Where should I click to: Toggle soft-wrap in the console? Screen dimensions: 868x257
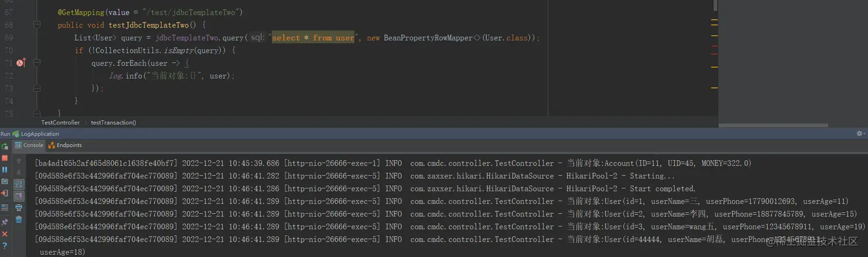18,183
